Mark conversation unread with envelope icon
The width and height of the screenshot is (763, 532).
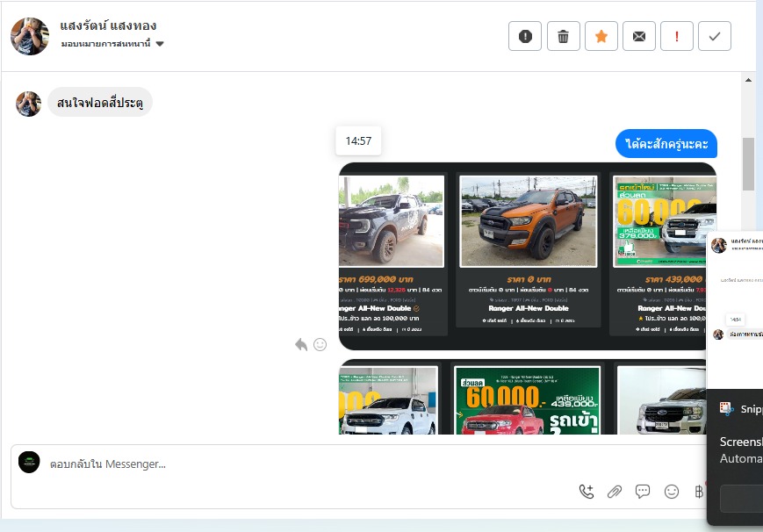point(639,36)
